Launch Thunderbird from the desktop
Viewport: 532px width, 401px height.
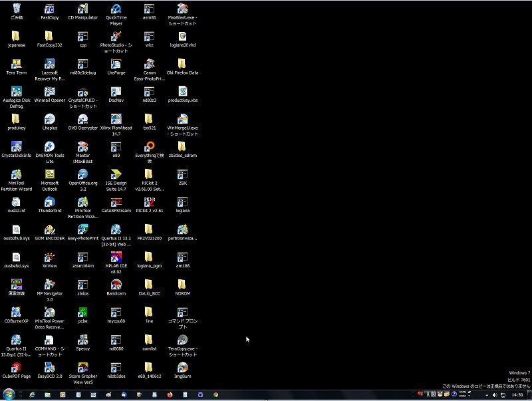[49, 202]
